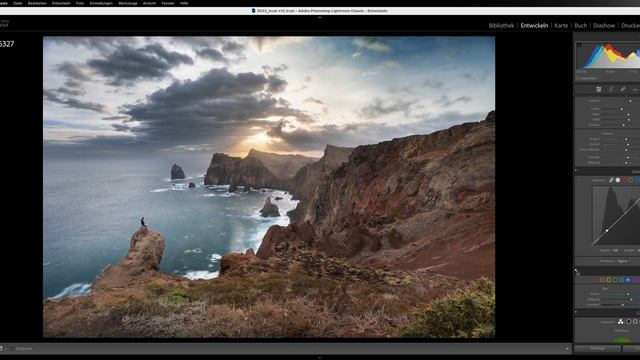The height and width of the screenshot is (360, 640).
Task: Choose shadows view in Color Grading
Action: coord(629,322)
